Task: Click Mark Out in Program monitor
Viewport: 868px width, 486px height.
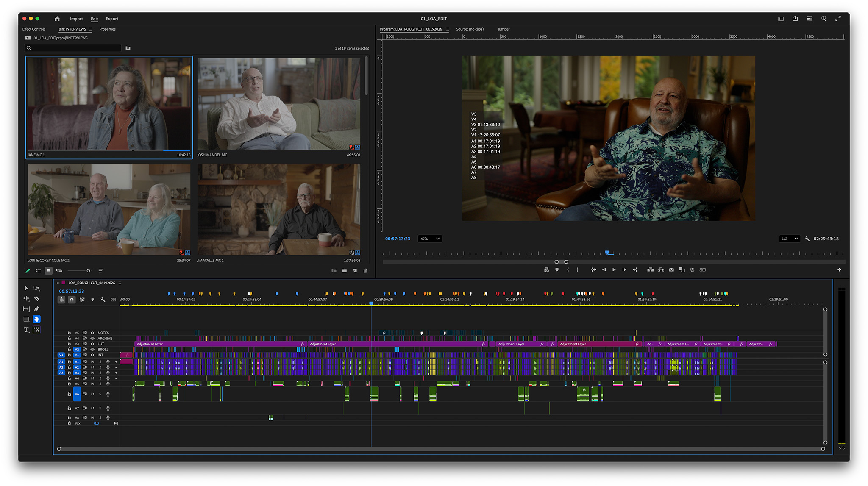Action: [577, 270]
